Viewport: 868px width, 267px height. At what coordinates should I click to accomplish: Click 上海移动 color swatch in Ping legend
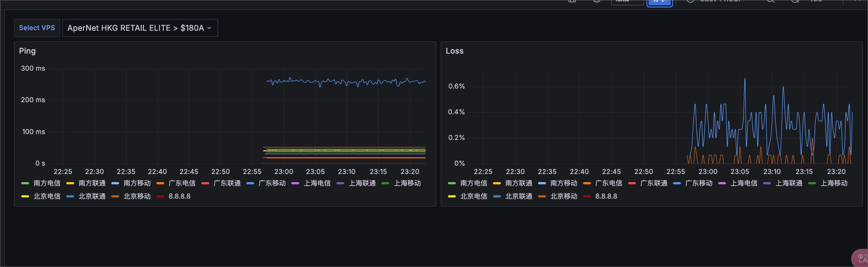tap(385, 183)
